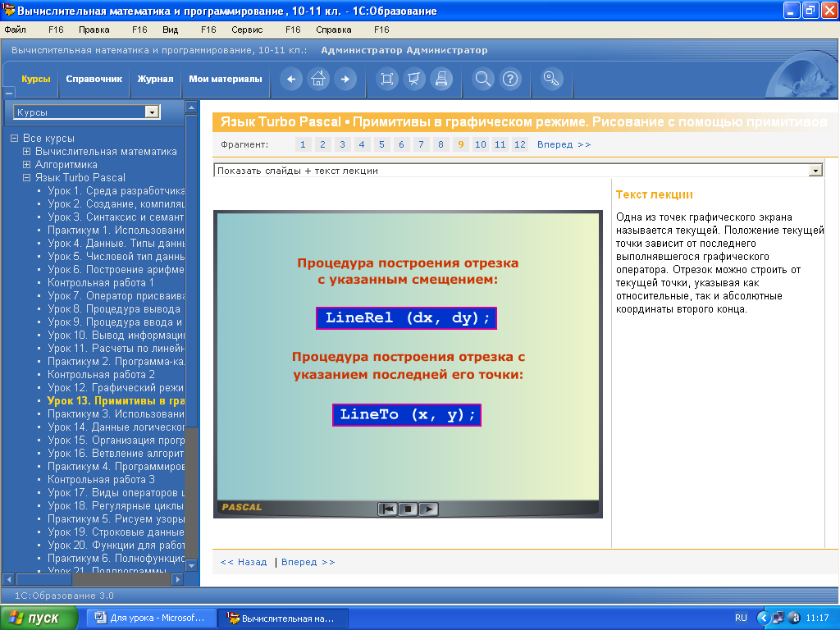
Task: Go to fragment 10
Action: tap(481, 144)
